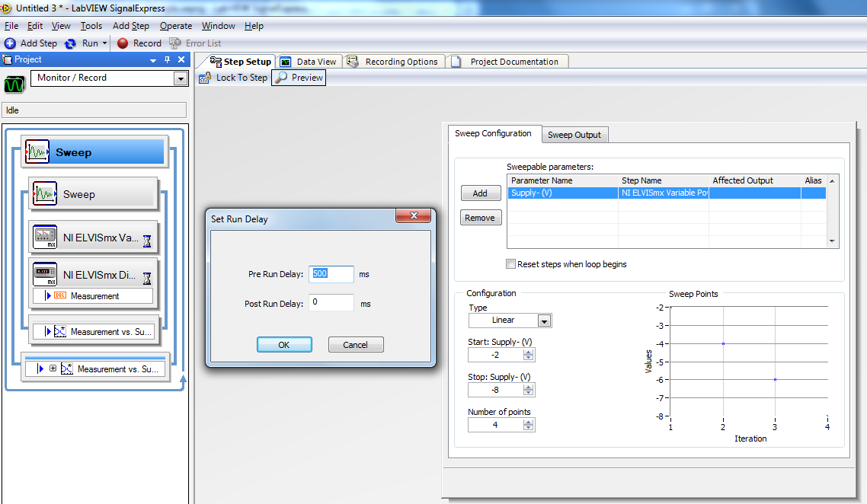Screen dimensions: 867x504
Task: Switch to the Sweep Output tab
Action: coord(574,135)
